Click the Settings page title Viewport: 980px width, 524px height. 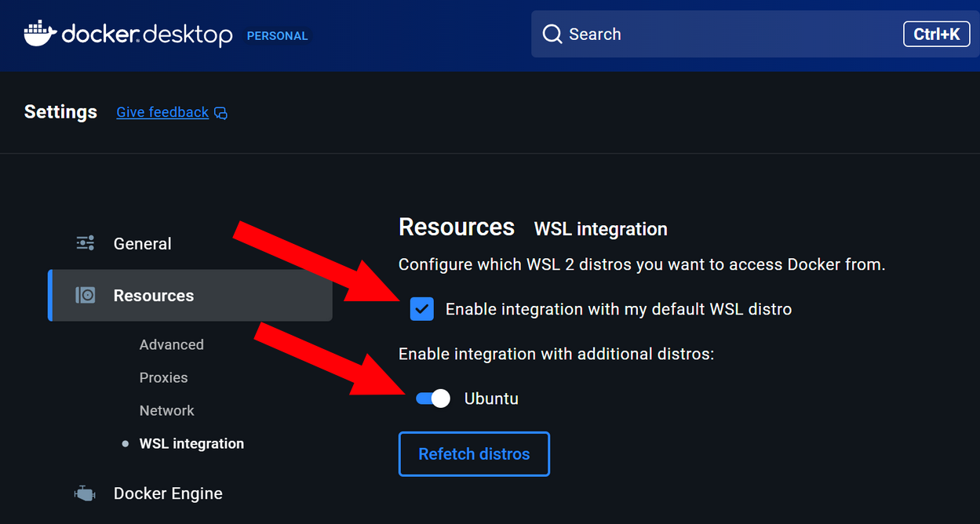(x=60, y=111)
